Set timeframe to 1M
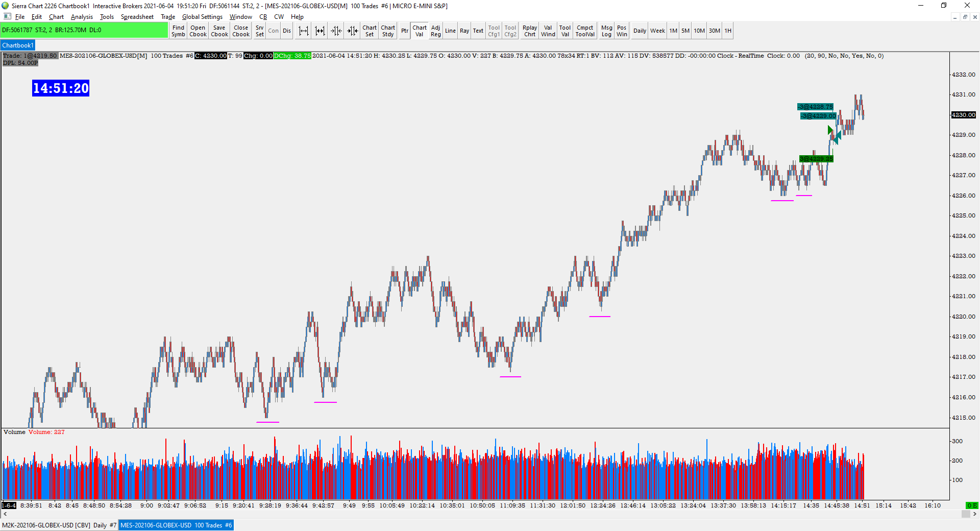The height and width of the screenshot is (531, 980). [x=673, y=31]
